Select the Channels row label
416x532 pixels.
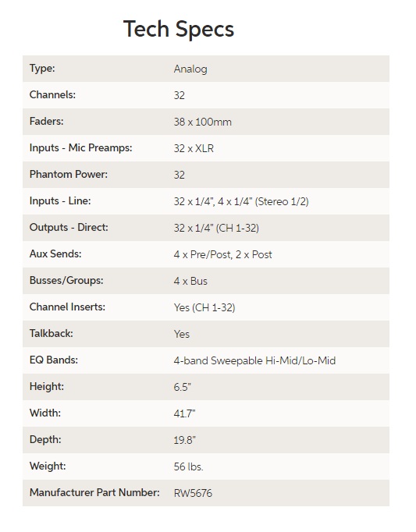click(52, 94)
